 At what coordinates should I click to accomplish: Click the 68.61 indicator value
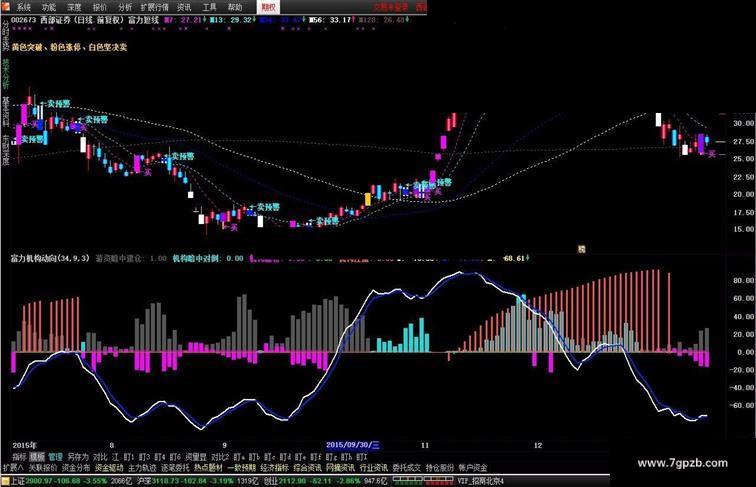pos(514,258)
